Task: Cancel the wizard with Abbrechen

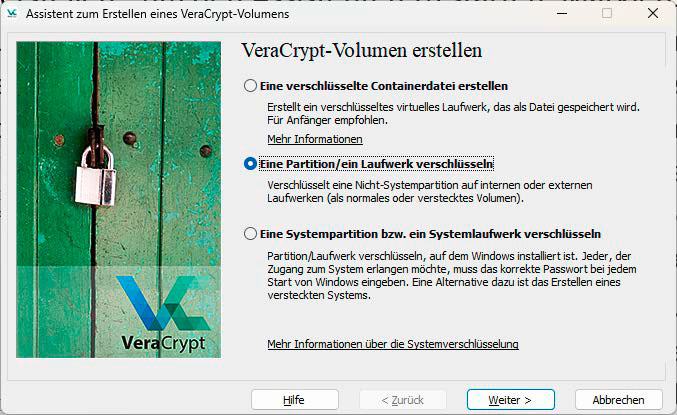Action: click(618, 400)
